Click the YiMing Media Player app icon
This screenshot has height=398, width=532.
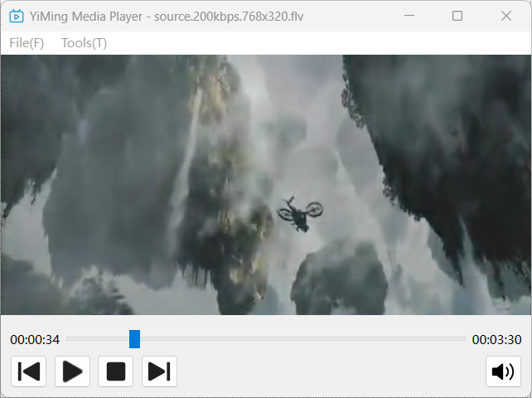coord(17,16)
